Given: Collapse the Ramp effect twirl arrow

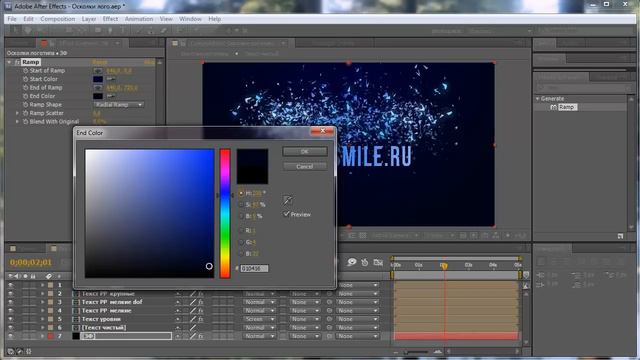Looking at the screenshot, I should (x=9, y=62).
